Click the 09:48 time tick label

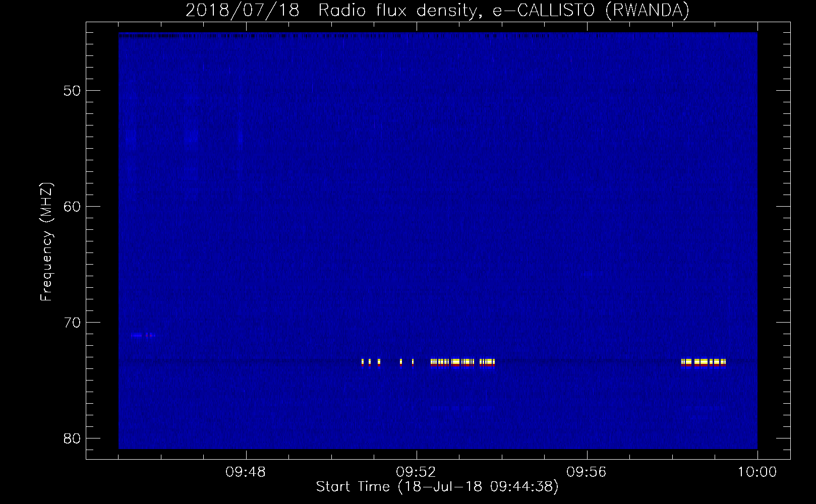pyautogui.click(x=246, y=472)
